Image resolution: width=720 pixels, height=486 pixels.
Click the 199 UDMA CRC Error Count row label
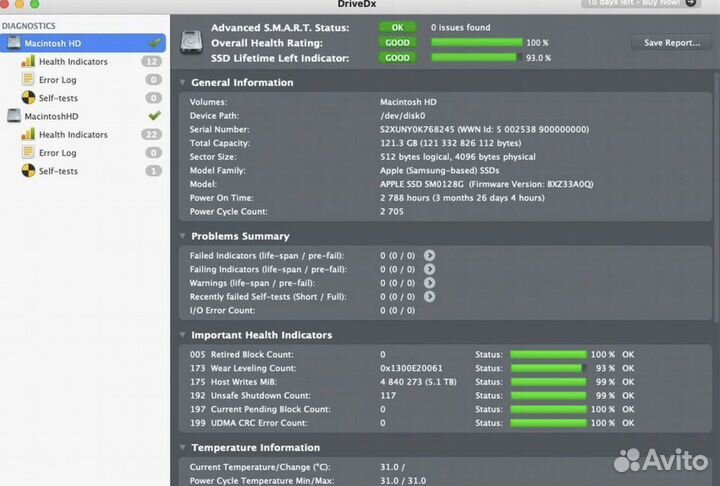click(248, 423)
